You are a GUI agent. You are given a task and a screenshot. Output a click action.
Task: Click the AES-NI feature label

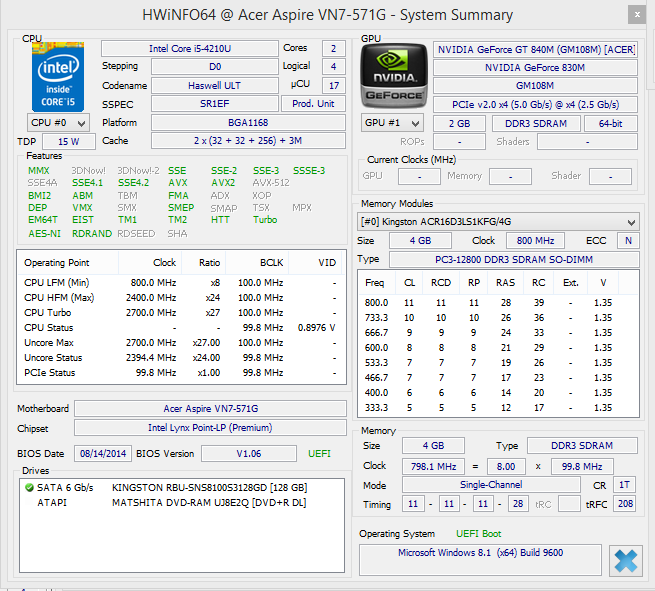(45, 233)
